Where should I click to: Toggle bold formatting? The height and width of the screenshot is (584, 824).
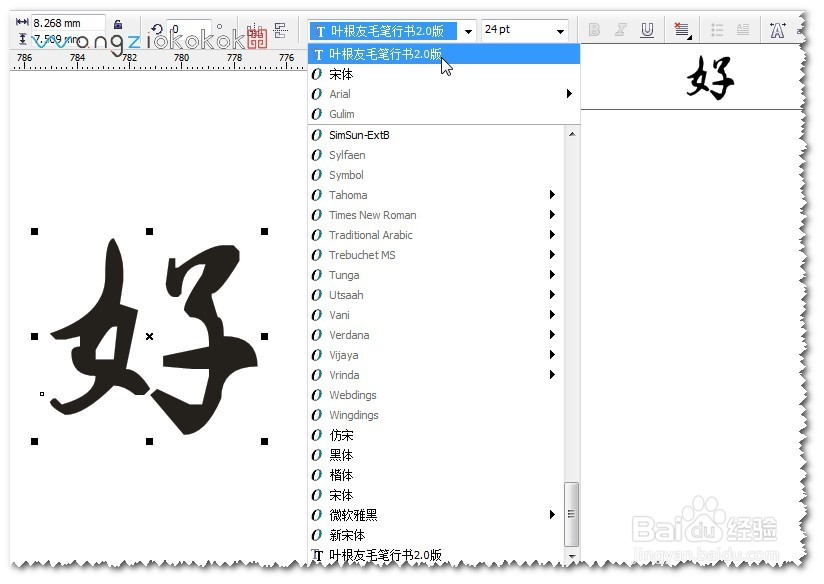tap(593, 30)
